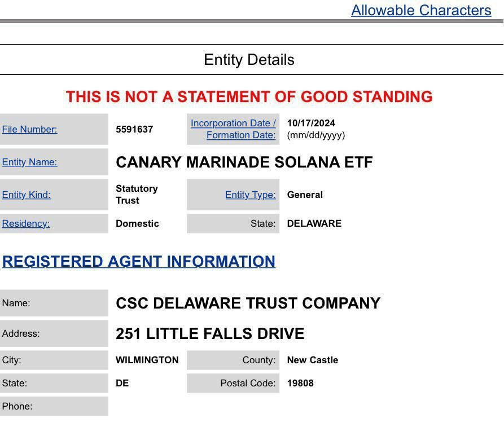Open the Entity Kind link
504x427 pixels.
[x=26, y=195]
